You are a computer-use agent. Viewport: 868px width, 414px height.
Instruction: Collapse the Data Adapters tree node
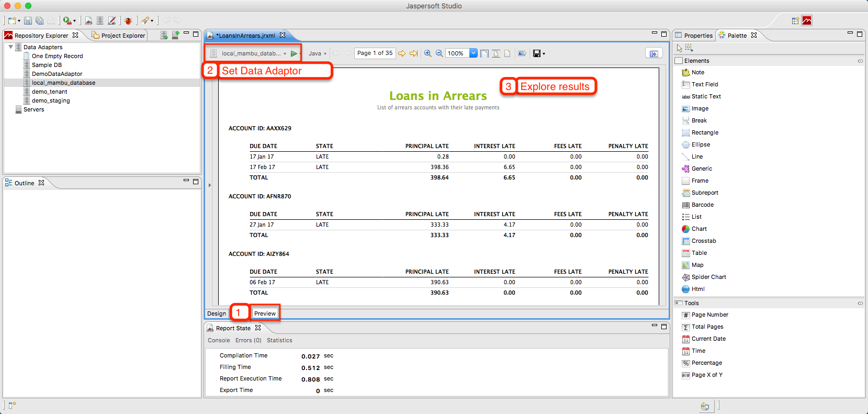[x=10, y=47]
